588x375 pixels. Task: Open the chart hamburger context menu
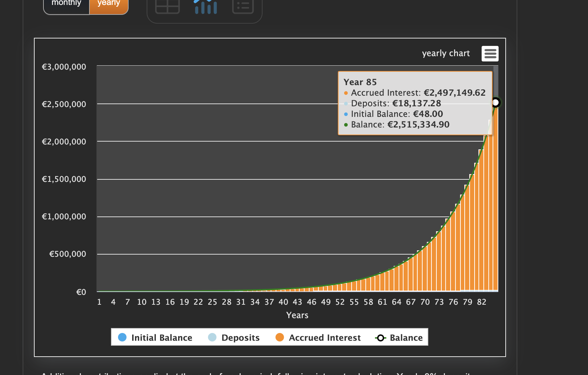[490, 54]
